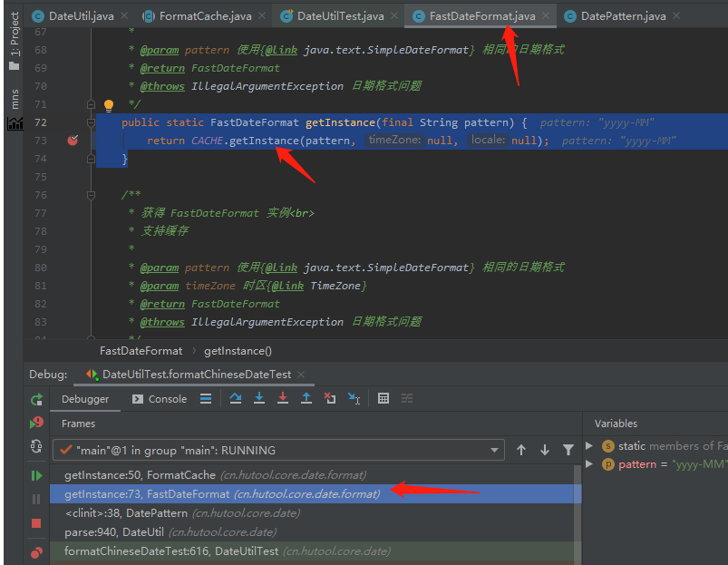728x565 pixels.
Task: Toggle the thread filter in Frames panel
Action: (568, 448)
